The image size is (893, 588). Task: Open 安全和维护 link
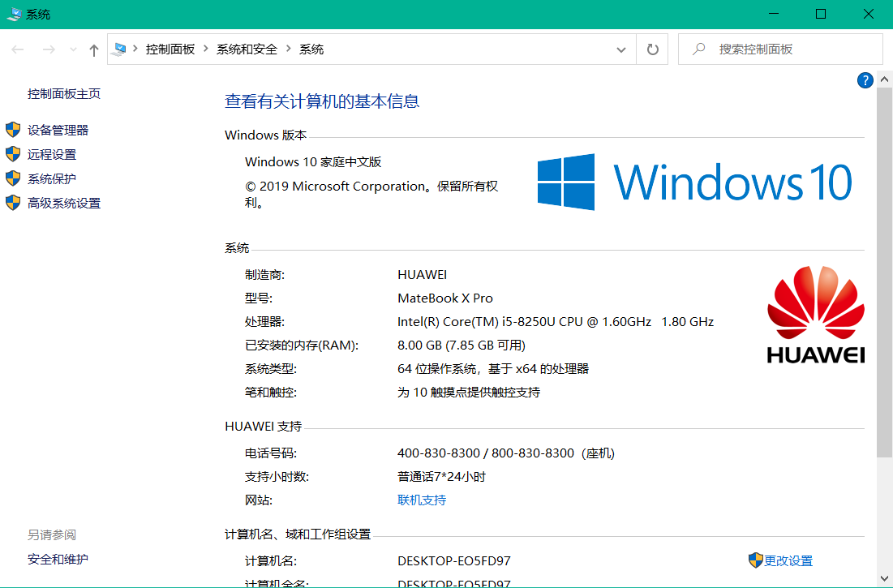pos(58,559)
